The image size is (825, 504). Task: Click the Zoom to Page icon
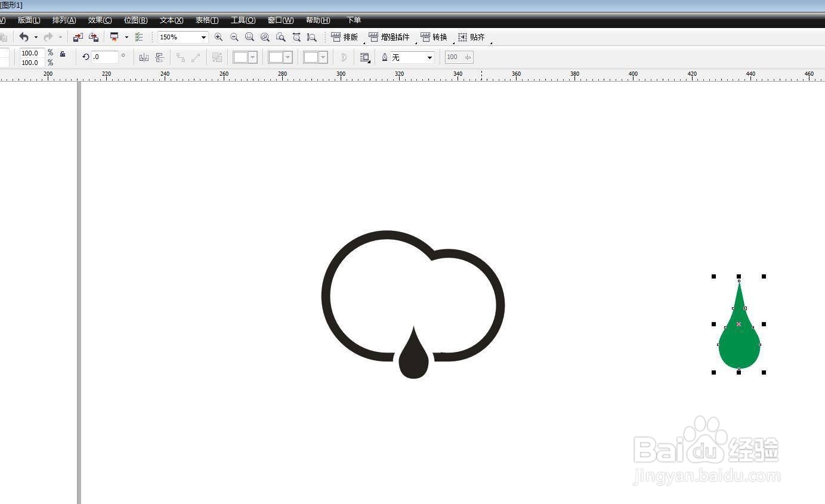(280, 37)
